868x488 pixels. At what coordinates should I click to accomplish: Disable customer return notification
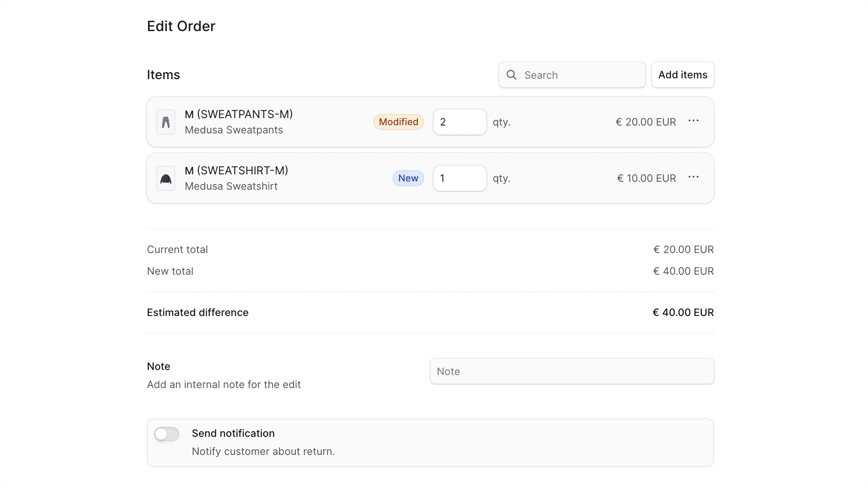coord(166,434)
